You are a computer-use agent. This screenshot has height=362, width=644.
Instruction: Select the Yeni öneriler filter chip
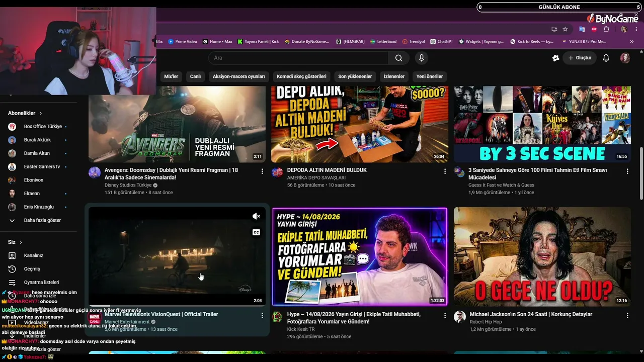pos(430,76)
